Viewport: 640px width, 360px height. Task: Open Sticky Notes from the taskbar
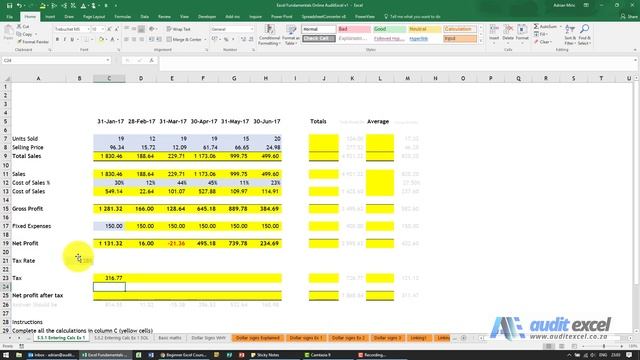pos(265,355)
